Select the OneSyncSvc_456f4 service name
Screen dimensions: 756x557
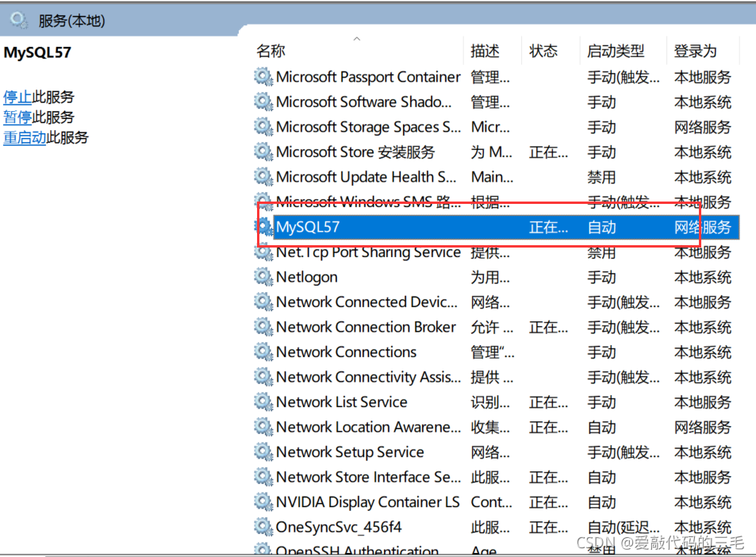coord(339,527)
